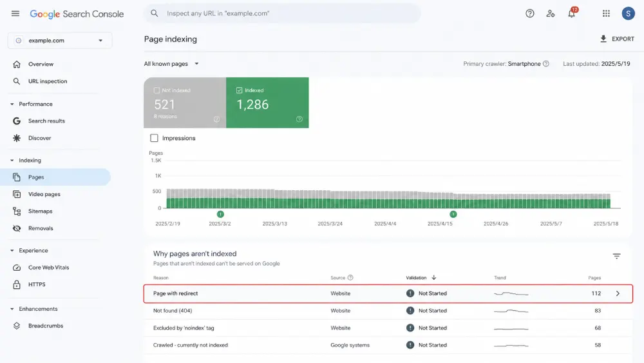Enable the Impressions checkbox
This screenshot has width=644, height=363.
[154, 138]
